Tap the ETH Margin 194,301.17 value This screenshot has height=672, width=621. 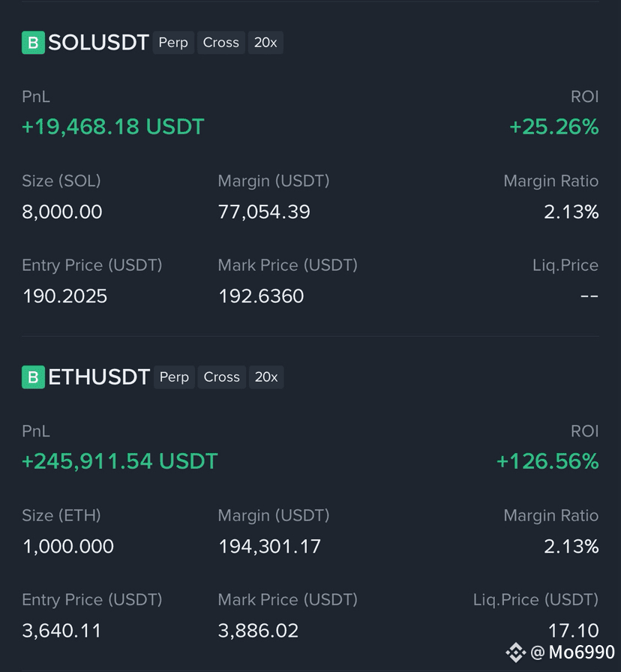[x=269, y=547]
